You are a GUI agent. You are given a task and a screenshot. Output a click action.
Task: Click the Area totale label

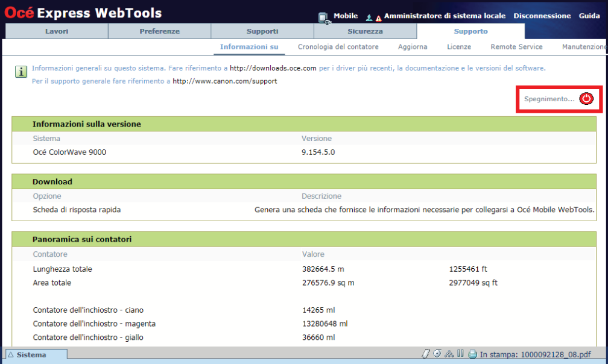click(x=52, y=283)
